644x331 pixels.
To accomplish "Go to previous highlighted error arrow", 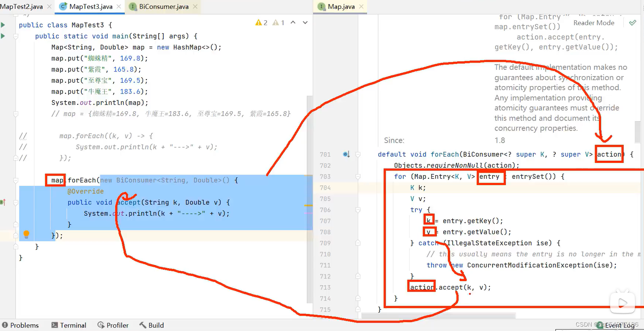I will tap(293, 23).
